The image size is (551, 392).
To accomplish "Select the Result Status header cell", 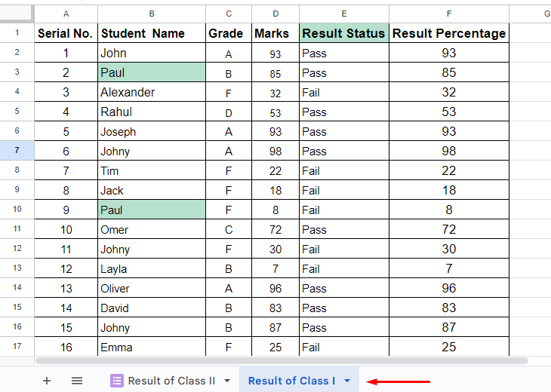I will click(344, 33).
